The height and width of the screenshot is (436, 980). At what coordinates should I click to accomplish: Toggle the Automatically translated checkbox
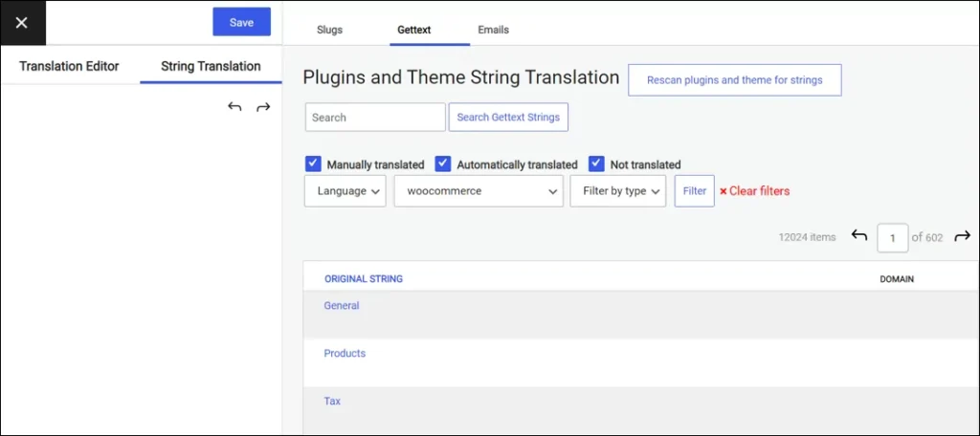(x=443, y=163)
